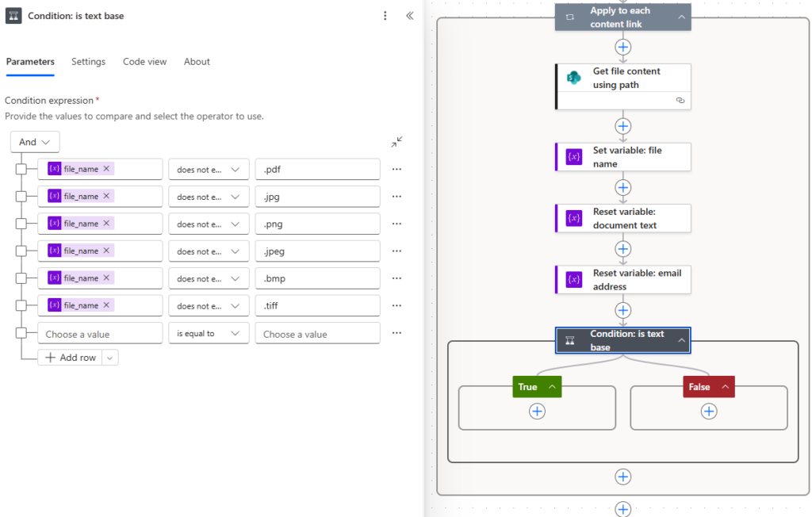Add an action in the True branch
This screenshot has width=812, height=517.
(537, 412)
